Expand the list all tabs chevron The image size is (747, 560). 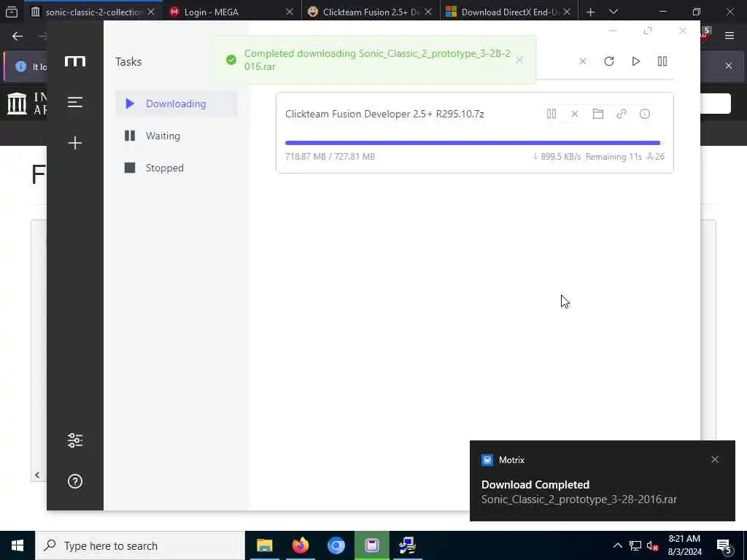point(614,12)
